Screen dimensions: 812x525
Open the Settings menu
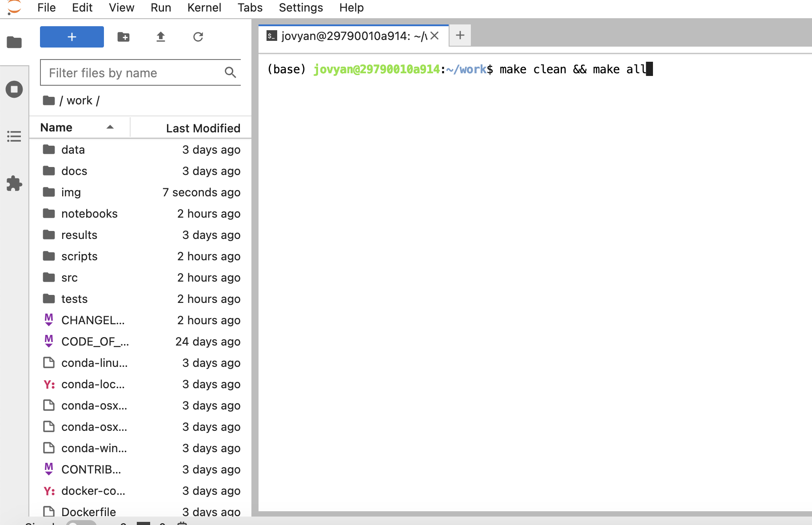301,8
